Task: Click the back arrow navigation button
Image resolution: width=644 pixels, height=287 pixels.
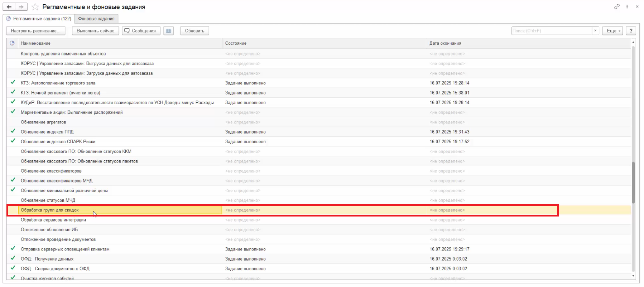Action: click(9, 7)
